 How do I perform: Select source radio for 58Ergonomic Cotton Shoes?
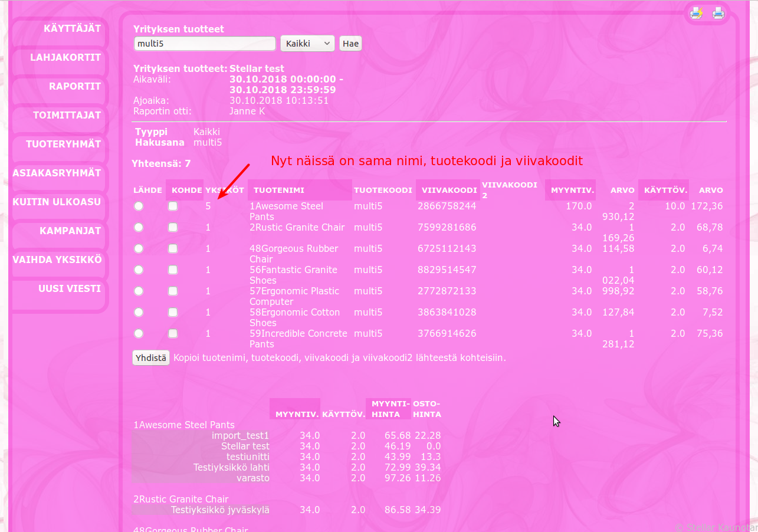[x=139, y=313]
